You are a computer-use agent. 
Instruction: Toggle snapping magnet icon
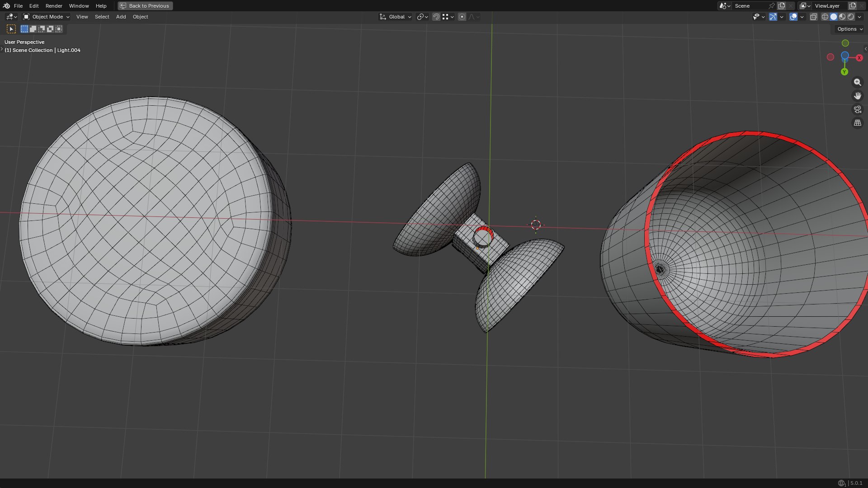(436, 17)
